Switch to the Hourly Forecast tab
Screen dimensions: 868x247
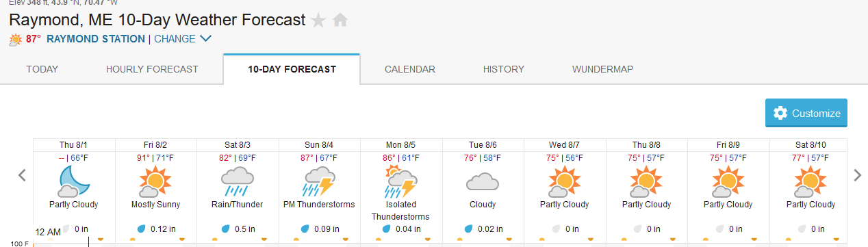pyautogui.click(x=152, y=69)
